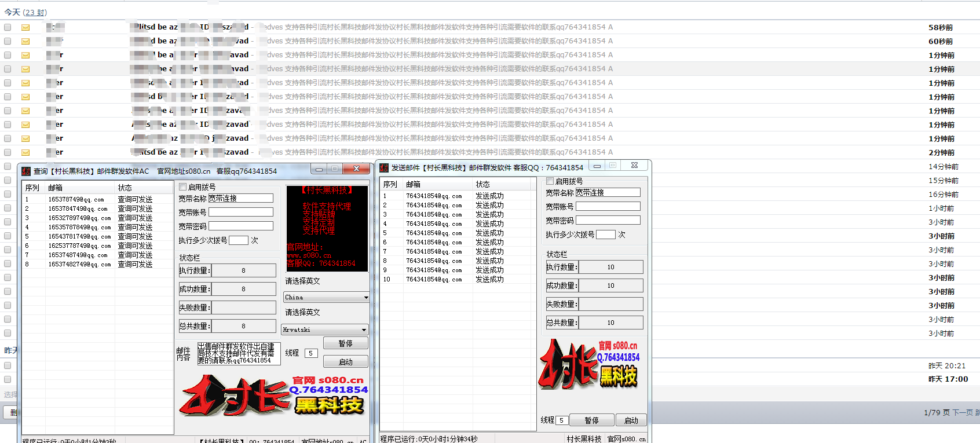This screenshot has height=443, width=980.
Task: Open the Hrvatski language dropdown
Action: point(325,329)
